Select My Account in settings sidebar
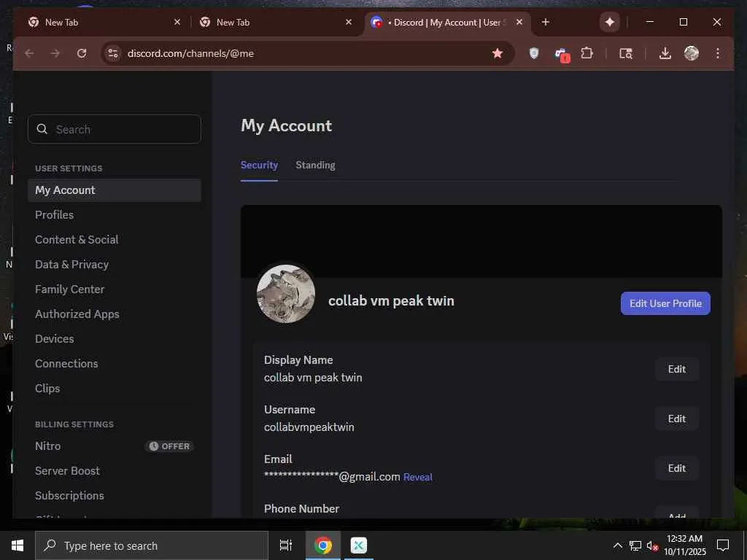This screenshot has height=560, width=747. tap(115, 190)
